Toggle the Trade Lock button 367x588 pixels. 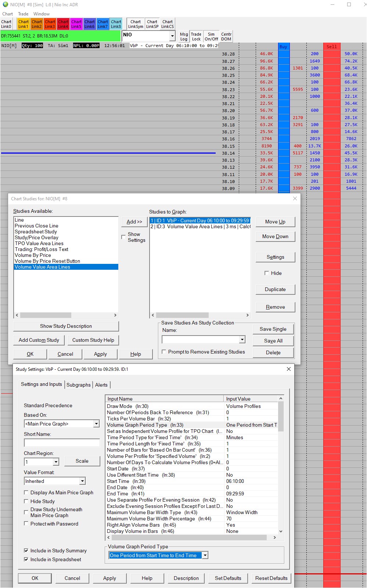pyautogui.click(x=196, y=36)
